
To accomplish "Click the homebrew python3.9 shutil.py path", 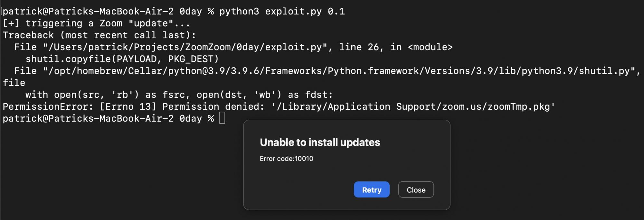I will pyautogui.click(x=341, y=71).
